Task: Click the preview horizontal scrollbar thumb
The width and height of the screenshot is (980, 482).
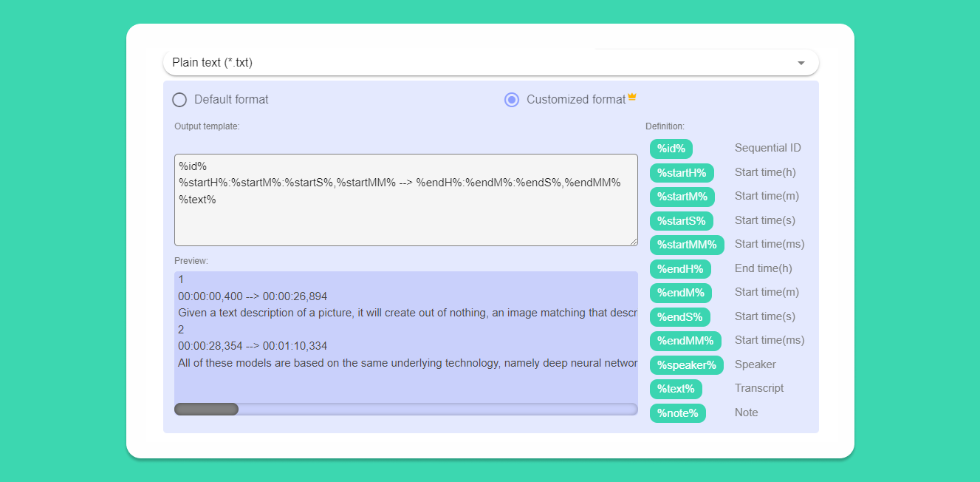Action: point(206,409)
